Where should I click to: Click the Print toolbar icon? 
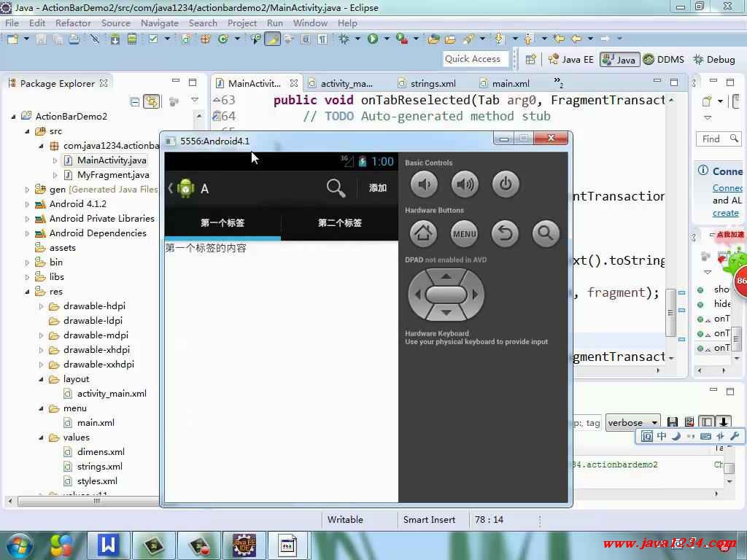click(74, 39)
